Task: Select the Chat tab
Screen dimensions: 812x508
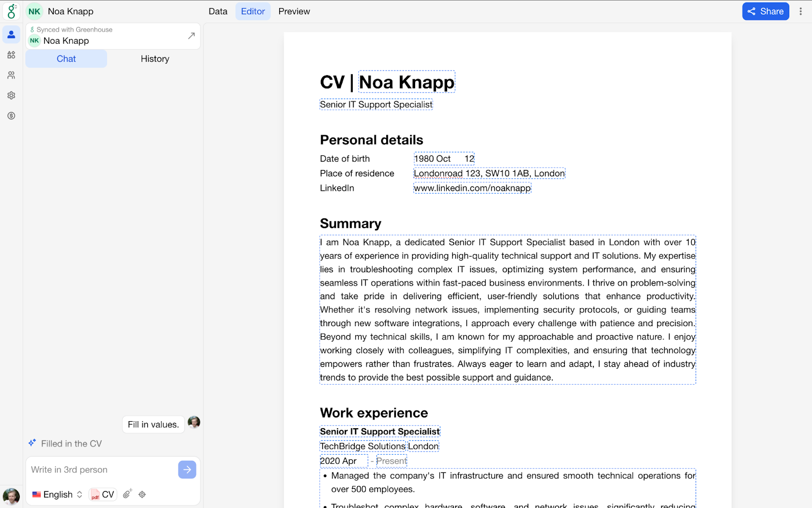Action: click(66, 59)
